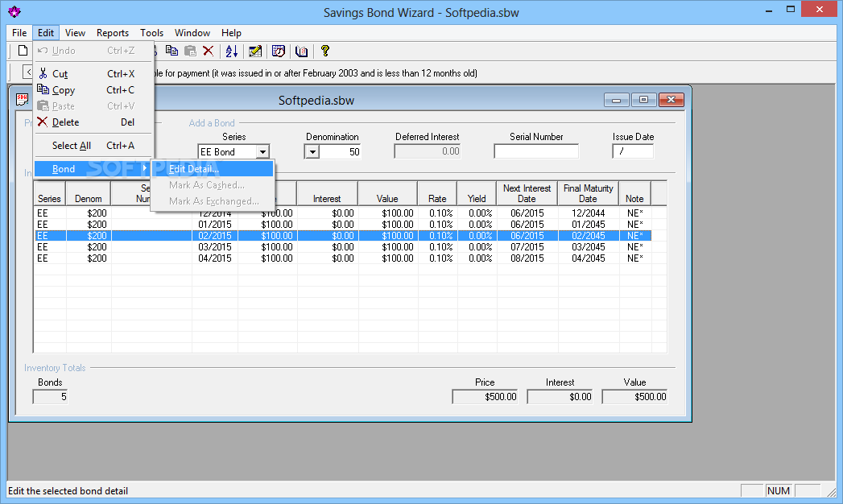
Task: Click the Paste icon in the toolbar
Action: click(x=190, y=51)
